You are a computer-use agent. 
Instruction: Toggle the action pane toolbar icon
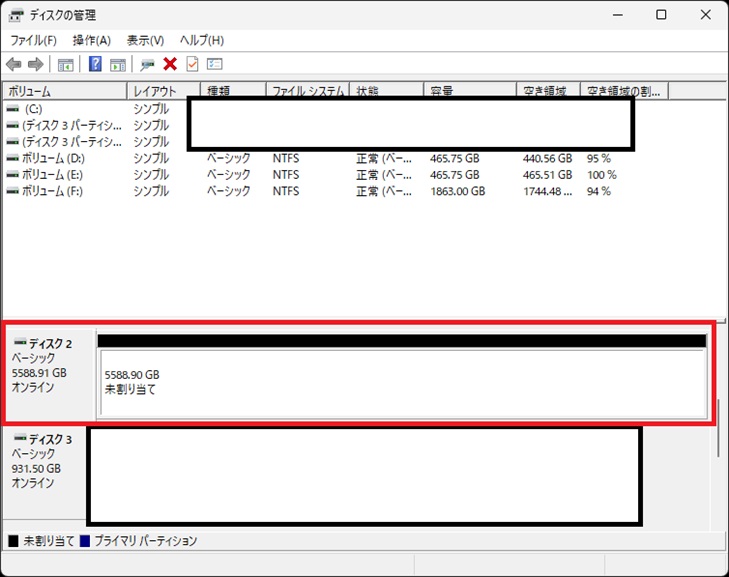point(117,64)
